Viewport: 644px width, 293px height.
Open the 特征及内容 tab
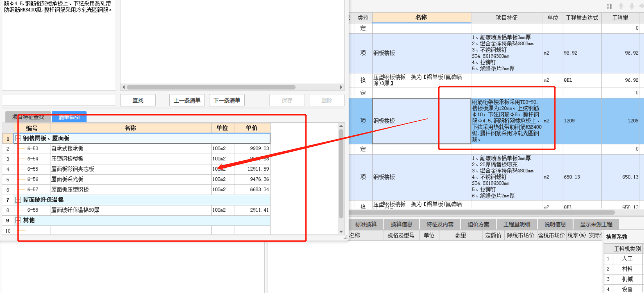(x=440, y=224)
